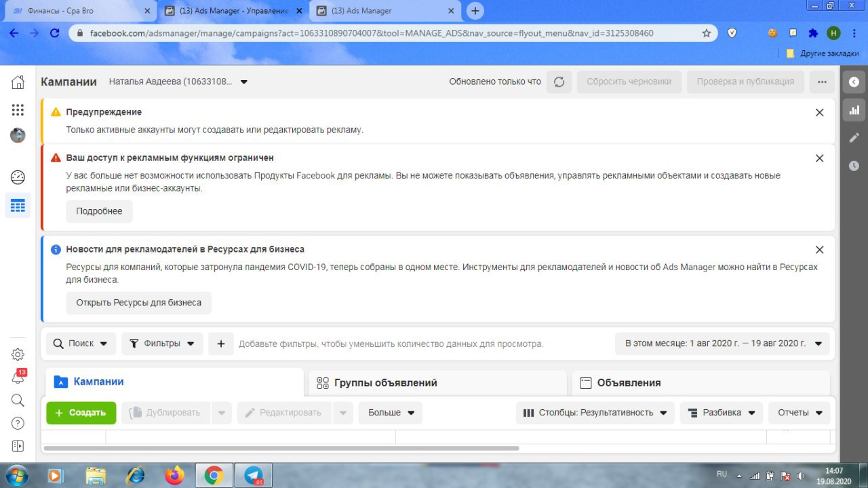
Task: Click the profile avatar in sidebar
Action: tap(18, 135)
